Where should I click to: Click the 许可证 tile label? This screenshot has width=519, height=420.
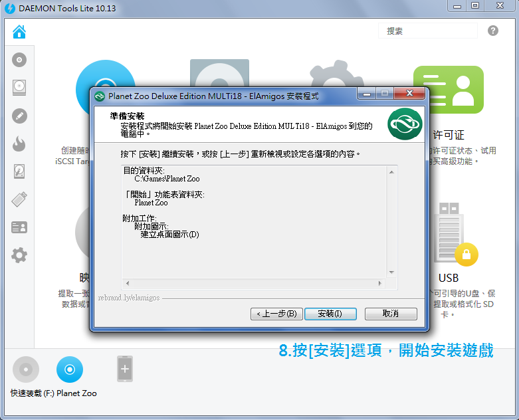449,135
